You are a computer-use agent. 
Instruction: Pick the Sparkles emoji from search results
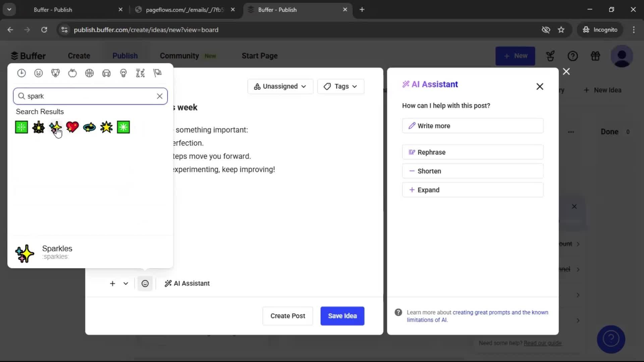click(56, 127)
